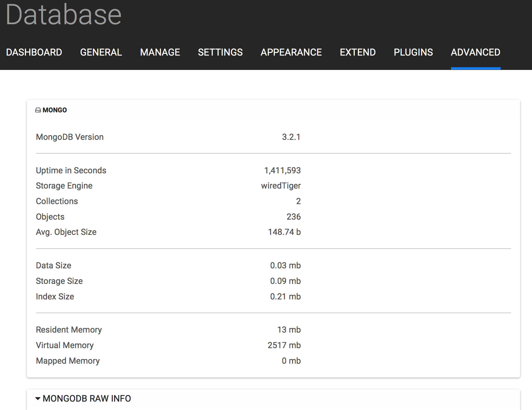
Task: Click the Index Size value 0.21 mb
Action: (285, 296)
